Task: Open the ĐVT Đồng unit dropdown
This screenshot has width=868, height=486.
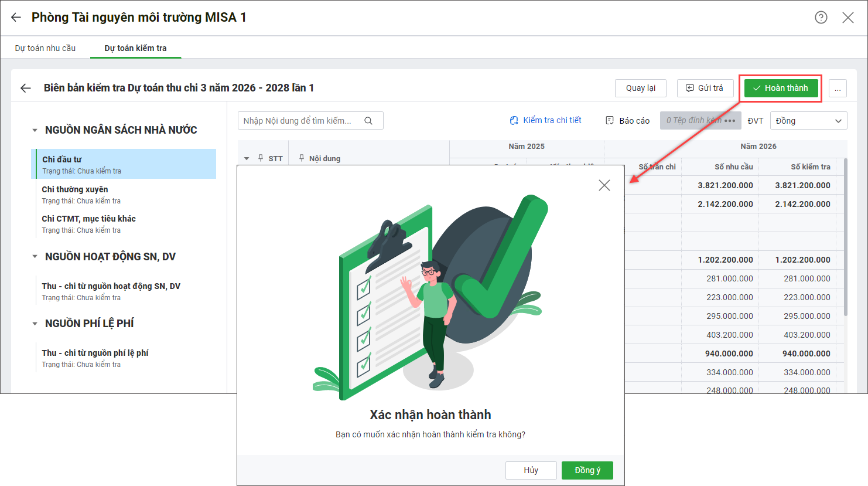Action: point(808,121)
